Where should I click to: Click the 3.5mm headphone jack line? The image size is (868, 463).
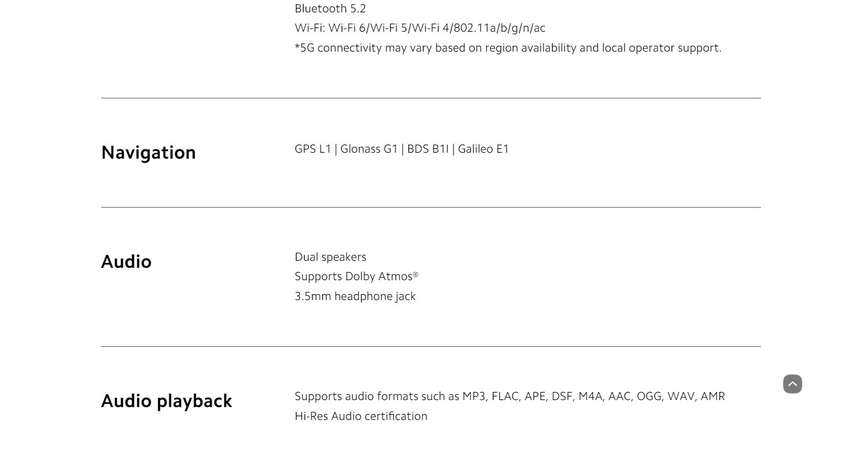[x=355, y=296]
